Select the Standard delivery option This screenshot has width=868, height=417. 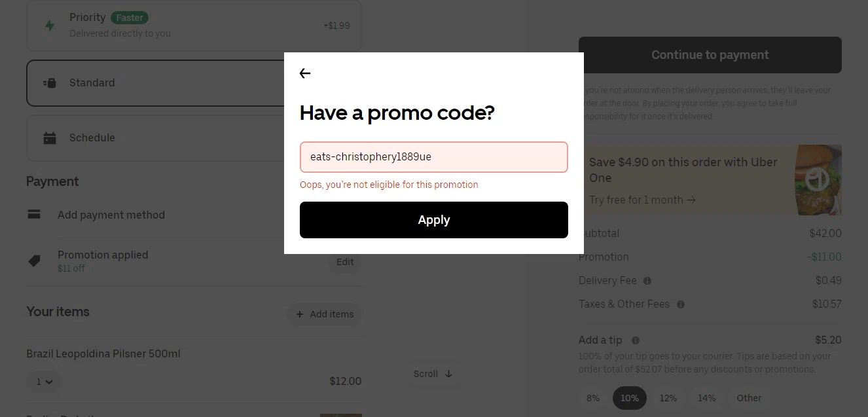point(155,83)
